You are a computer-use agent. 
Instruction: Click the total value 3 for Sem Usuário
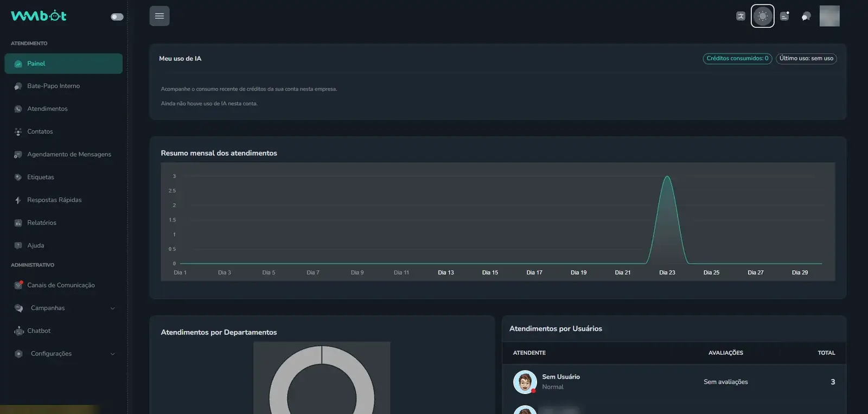click(833, 382)
